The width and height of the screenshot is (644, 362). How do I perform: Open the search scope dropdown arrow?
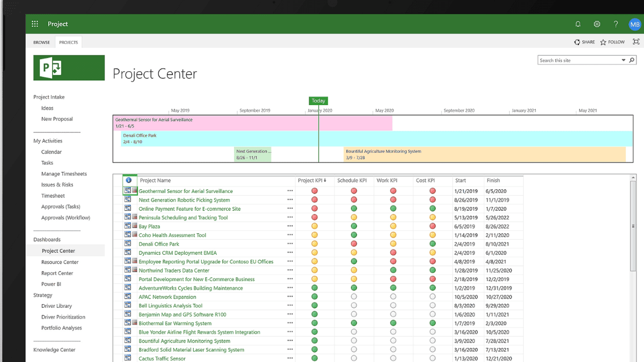coord(623,60)
